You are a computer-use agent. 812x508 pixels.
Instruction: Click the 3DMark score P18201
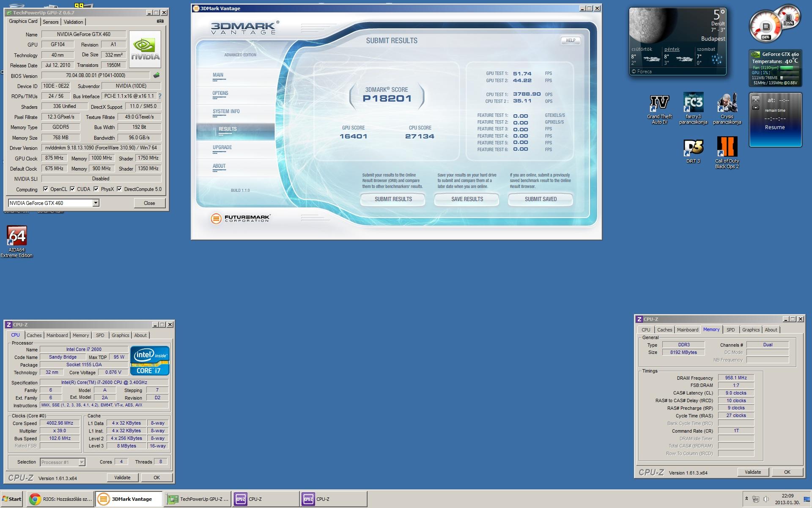tap(387, 99)
